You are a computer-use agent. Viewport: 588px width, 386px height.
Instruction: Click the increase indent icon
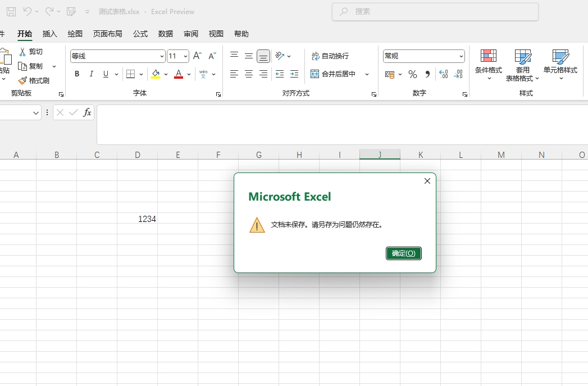[294, 74]
